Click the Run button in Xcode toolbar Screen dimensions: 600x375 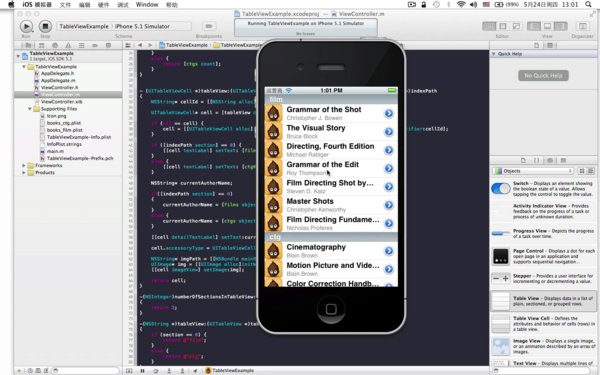26,26
